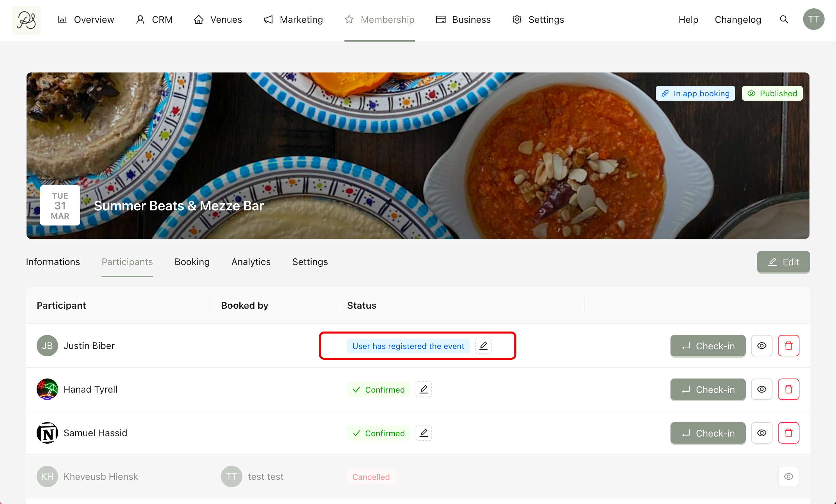Screen dimensions: 836x504
Task: Check in Samuel Hassid
Action: pos(708,433)
